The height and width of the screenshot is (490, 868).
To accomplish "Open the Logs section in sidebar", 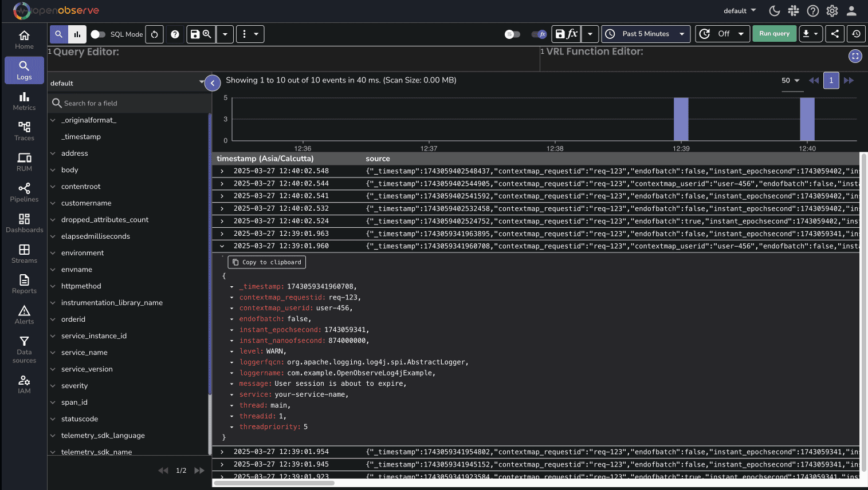I will pos(23,70).
